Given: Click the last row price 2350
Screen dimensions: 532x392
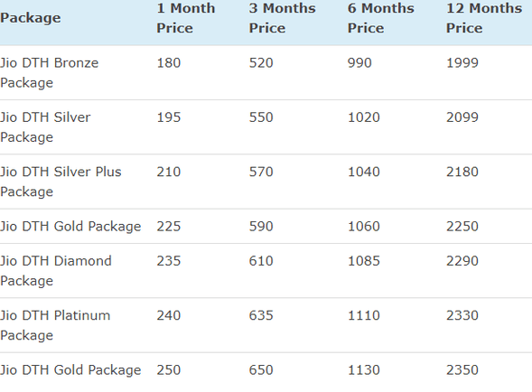Looking at the screenshot, I should coord(462,370).
